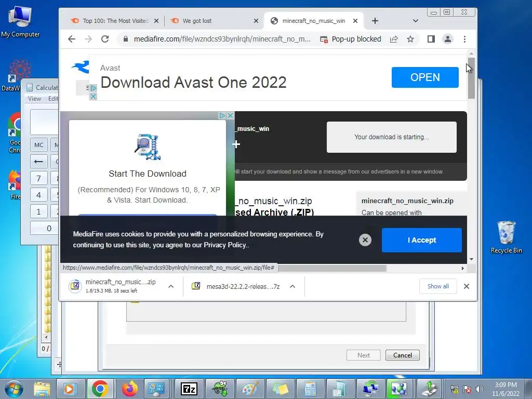Open 7-Zip from the taskbar
Viewport: 532px width, 399px height.
pyautogui.click(x=189, y=389)
